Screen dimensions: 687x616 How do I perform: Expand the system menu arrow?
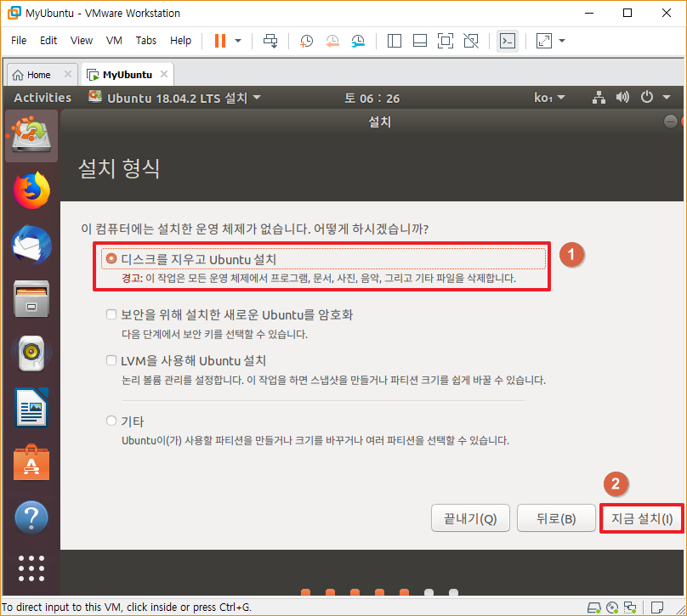click(667, 97)
